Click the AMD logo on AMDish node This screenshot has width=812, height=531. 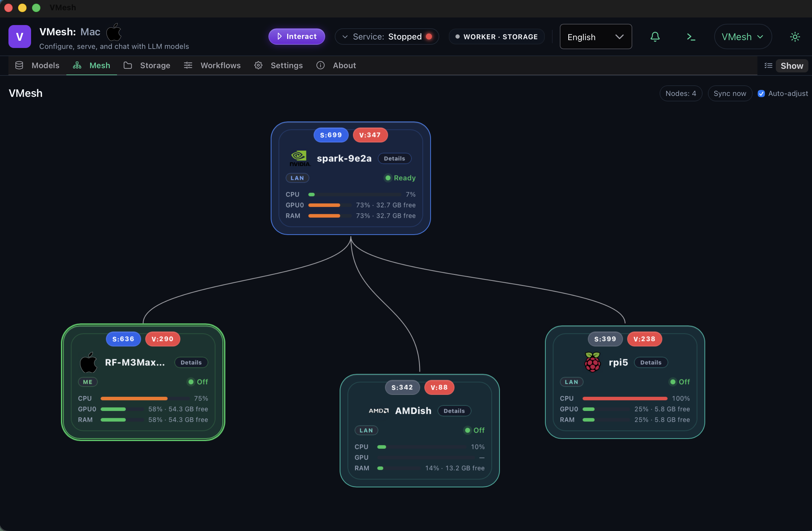click(378, 411)
